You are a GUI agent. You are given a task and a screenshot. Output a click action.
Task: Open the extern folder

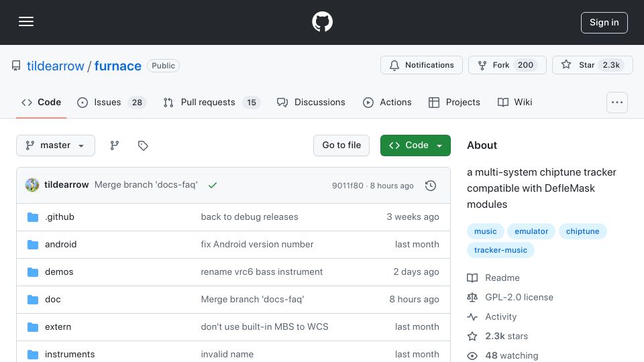[58, 326]
